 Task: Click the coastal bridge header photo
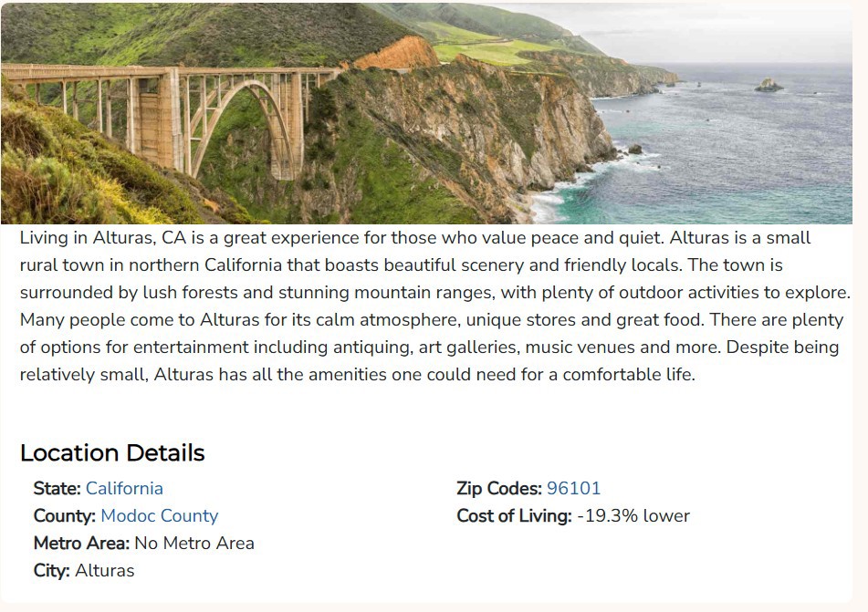click(426, 114)
